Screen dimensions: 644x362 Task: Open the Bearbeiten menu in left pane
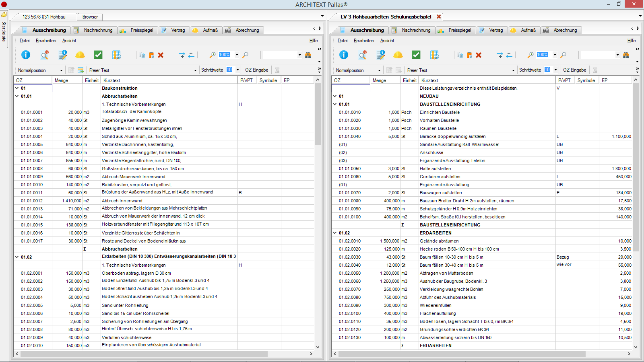click(x=46, y=41)
